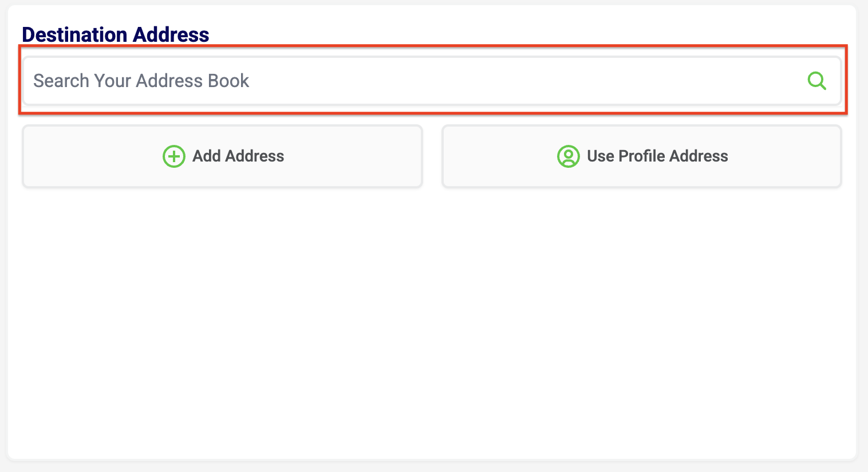This screenshot has height=472, width=868.
Task: Click the Use Profile Address label text
Action: tap(657, 156)
